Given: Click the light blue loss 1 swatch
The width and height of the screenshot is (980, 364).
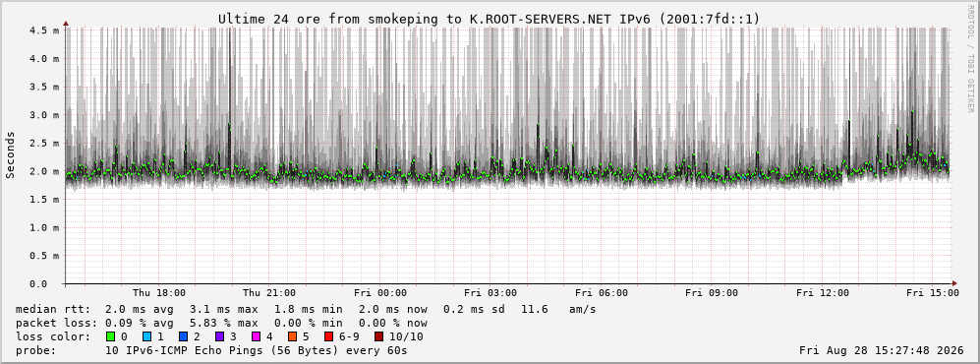Looking at the screenshot, I should click(146, 336).
